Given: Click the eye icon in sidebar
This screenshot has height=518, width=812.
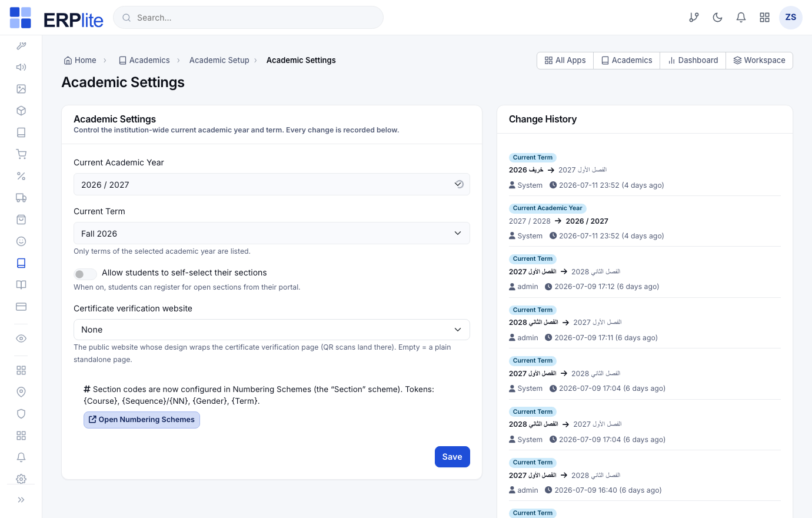Looking at the screenshot, I should pos(21,338).
